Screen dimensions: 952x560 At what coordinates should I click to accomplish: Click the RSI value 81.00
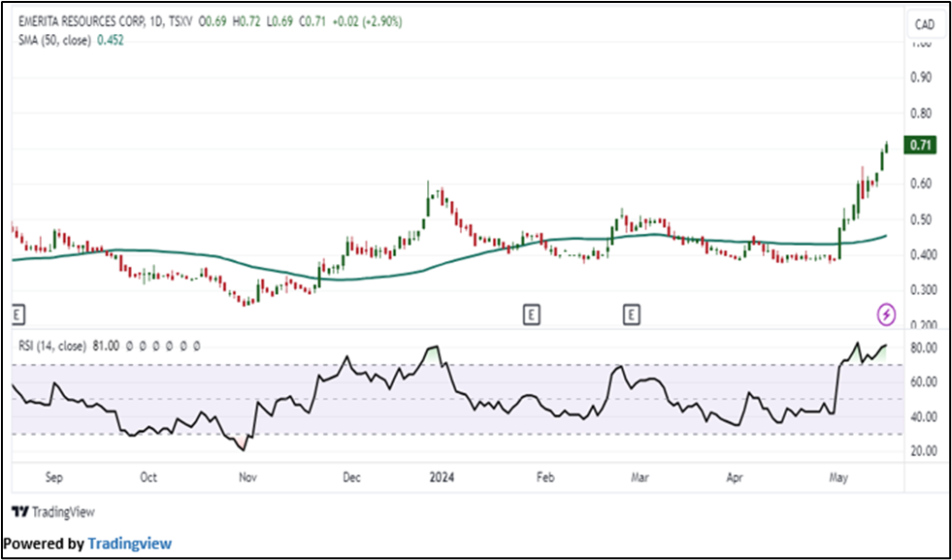(x=106, y=345)
